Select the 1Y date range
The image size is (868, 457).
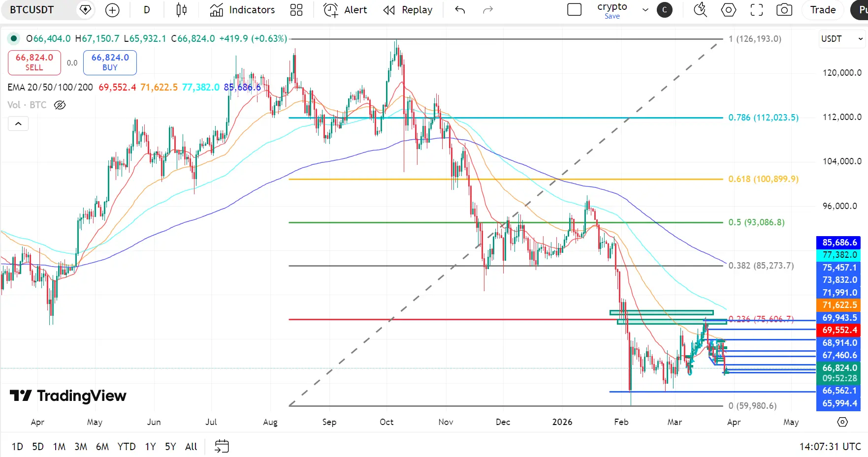coord(150,447)
